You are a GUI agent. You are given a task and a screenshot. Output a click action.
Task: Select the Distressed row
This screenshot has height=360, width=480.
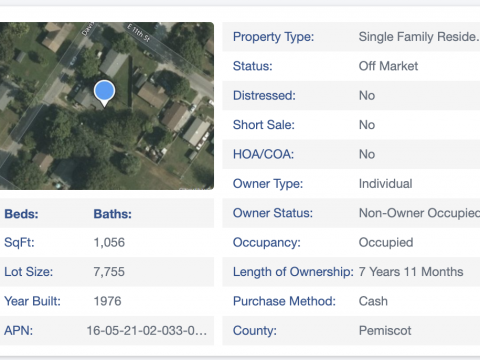351,96
